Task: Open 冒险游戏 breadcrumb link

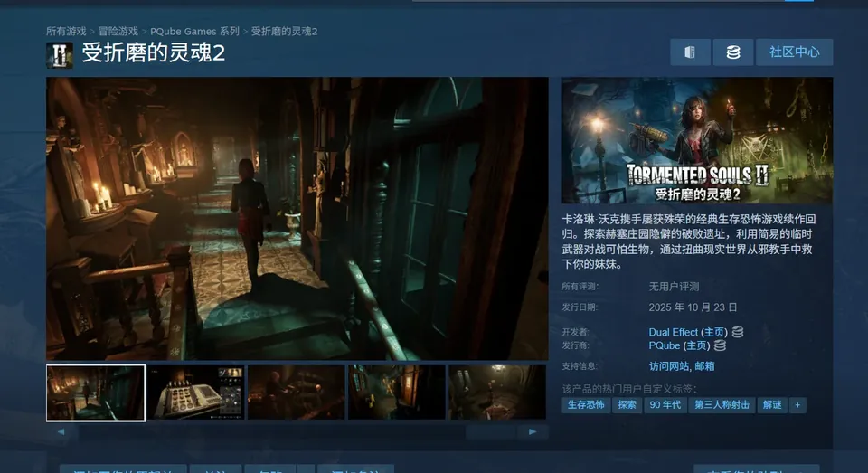Action: pos(118,32)
